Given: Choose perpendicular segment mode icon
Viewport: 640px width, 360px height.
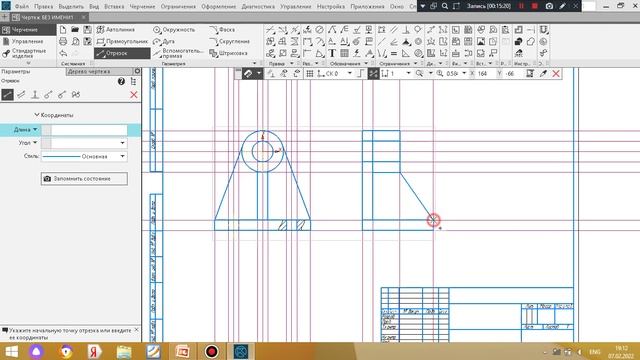Looking at the screenshot, I should [35, 95].
